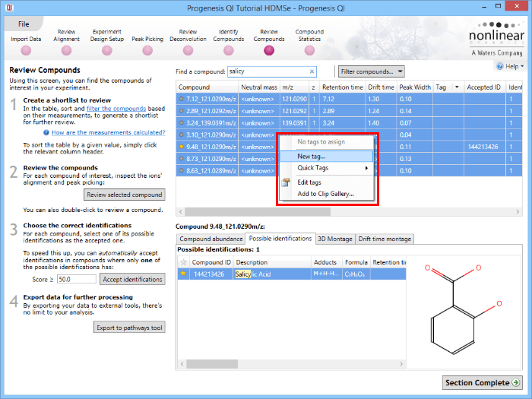The height and width of the screenshot is (399, 532).
Task: Sort by the Accepted ID column header
Action: pos(485,87)
